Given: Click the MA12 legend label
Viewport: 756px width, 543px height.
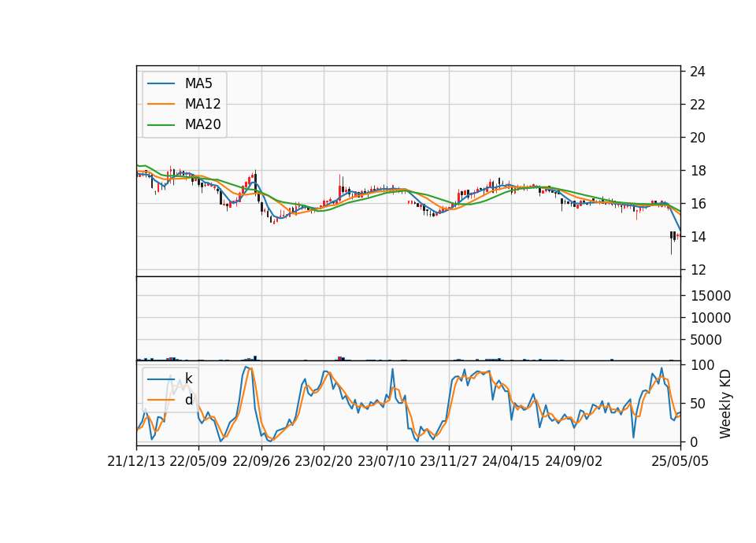Looking at the screenshot, I should pos(202,104).
